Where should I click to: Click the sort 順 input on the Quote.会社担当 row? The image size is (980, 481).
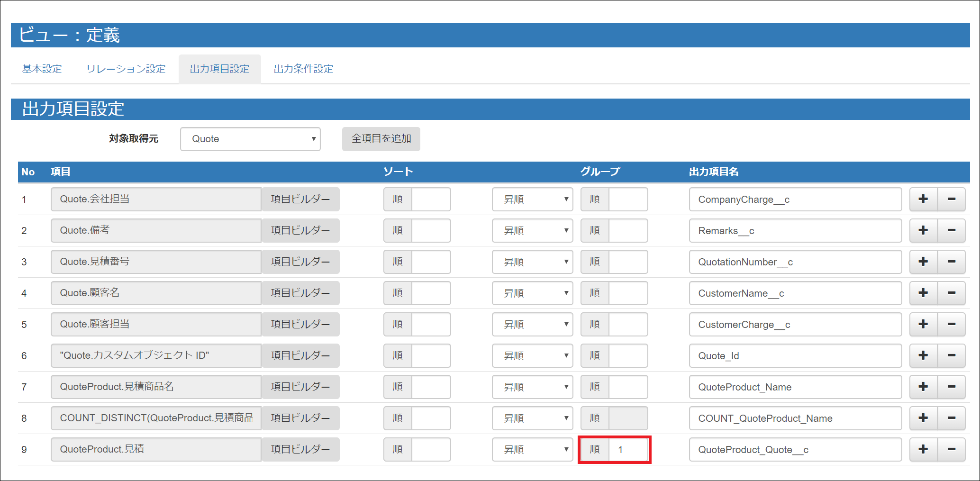point(431,199)
